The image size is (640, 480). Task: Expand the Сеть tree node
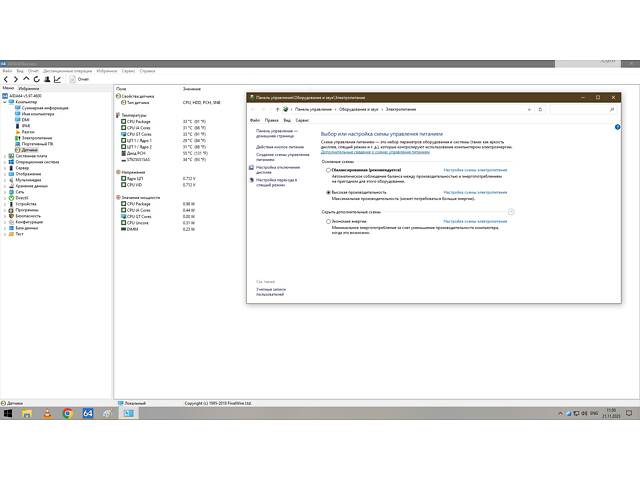click(x=5, y=192)
